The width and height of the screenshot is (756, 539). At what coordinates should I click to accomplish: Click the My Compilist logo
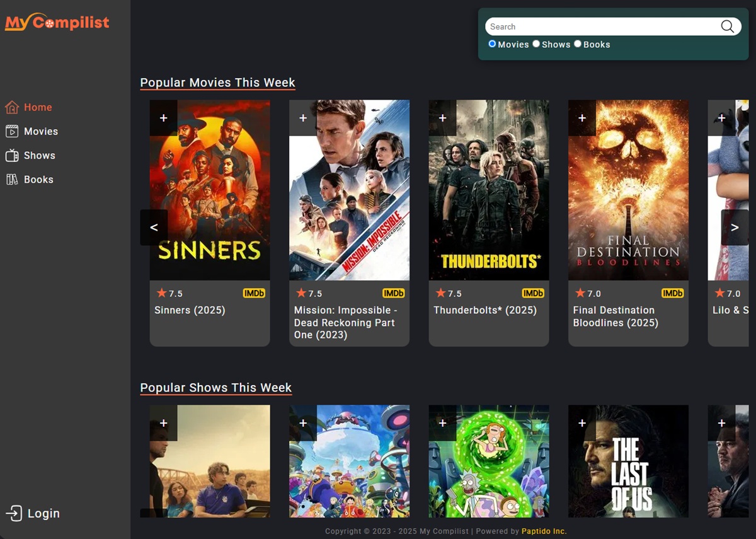click(57, 23)
